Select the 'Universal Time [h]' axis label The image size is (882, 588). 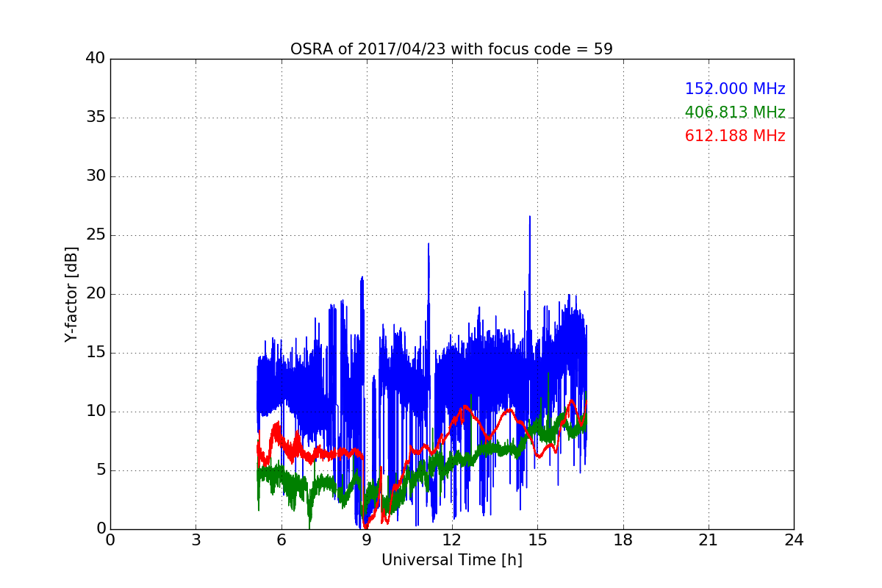point(451,560)
